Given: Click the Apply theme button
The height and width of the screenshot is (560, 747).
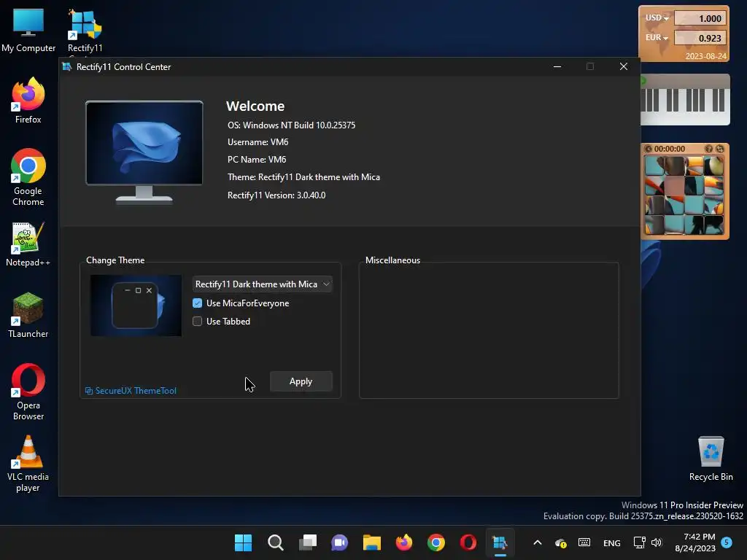Looking at the screenshot, I should (301, 381).
